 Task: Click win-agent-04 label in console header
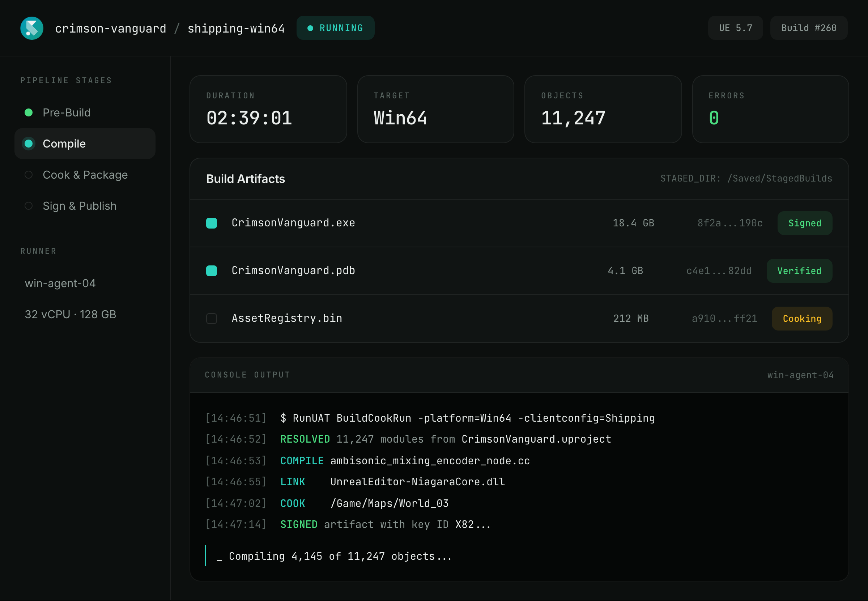click(x=801, y=375)
